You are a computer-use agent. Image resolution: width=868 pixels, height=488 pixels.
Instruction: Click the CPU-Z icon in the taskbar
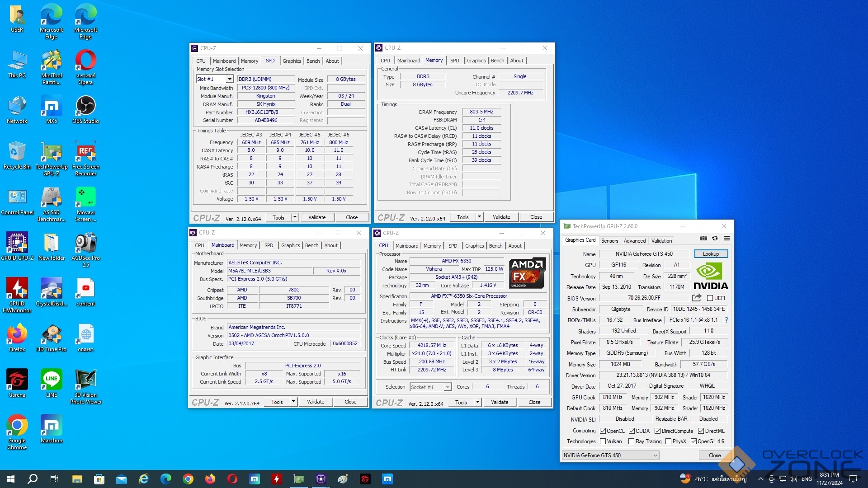(321, 479)
